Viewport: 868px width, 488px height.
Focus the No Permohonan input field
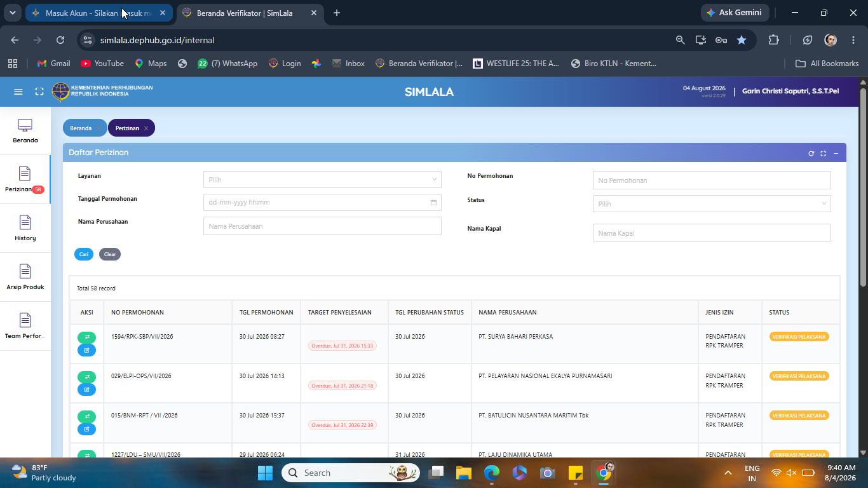(x=712, y=180)
